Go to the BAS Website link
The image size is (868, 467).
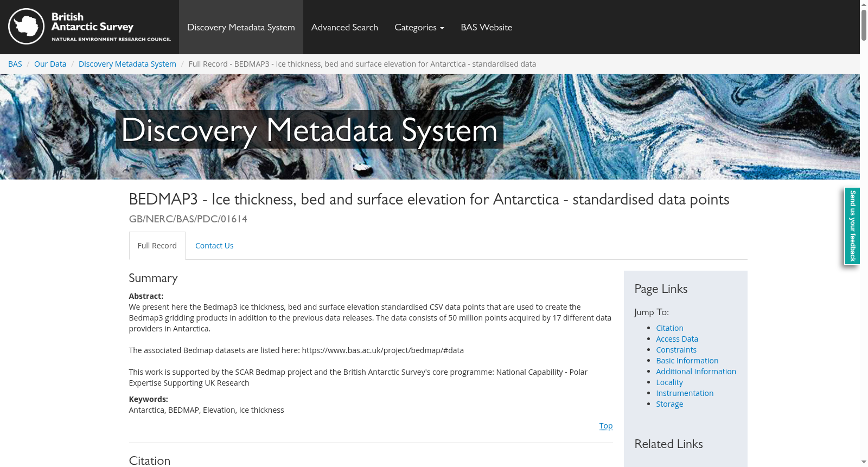487,27
